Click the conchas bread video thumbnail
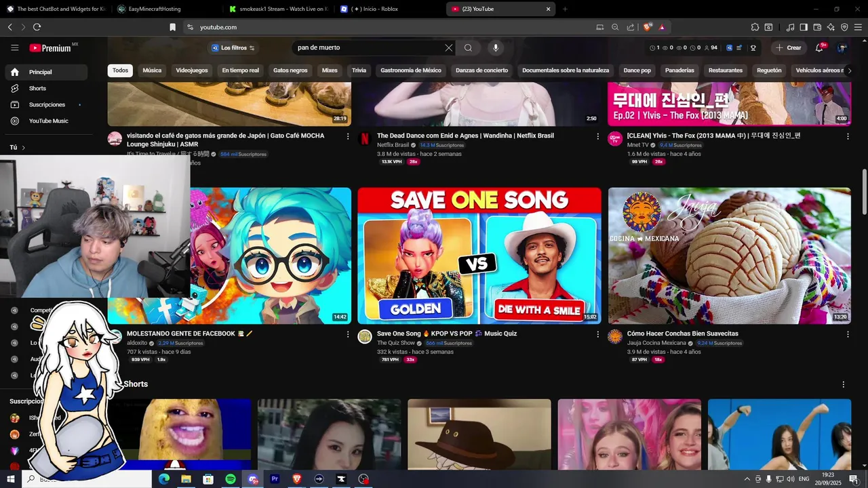The width and height of the screenshot is (868, 488). 730,256
